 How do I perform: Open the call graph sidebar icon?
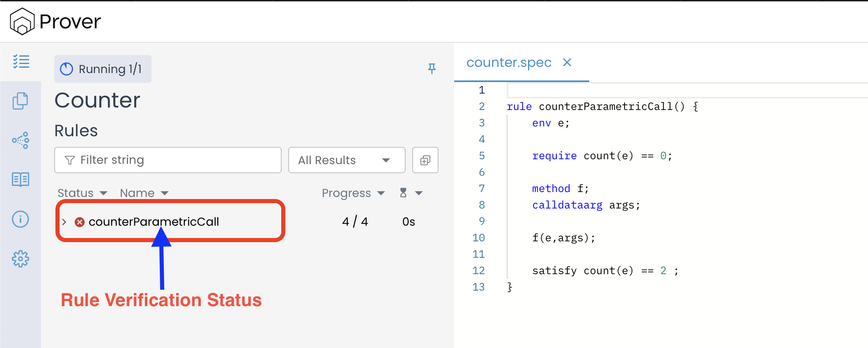click(x=21, y=140)
